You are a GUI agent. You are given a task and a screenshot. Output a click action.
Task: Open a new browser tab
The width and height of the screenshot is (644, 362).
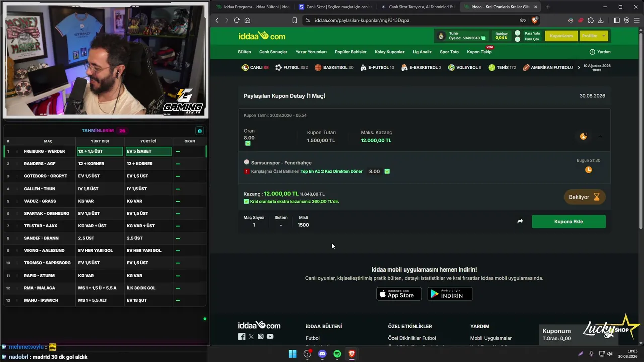(548, 7)
